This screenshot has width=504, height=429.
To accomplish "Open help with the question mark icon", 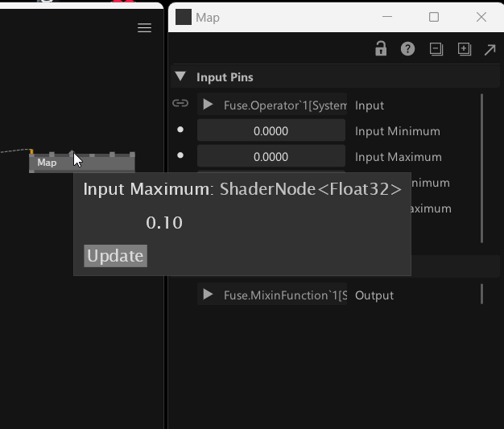I will point(407,49).
